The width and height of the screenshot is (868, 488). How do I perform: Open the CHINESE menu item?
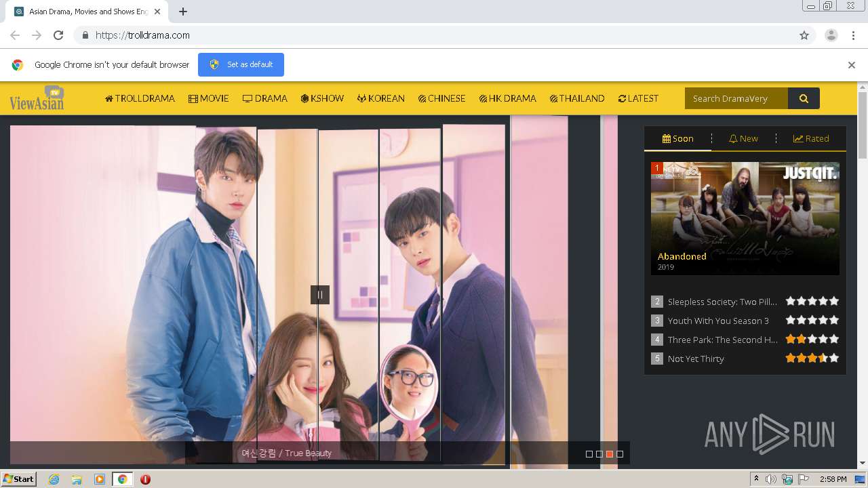(442, 99)
